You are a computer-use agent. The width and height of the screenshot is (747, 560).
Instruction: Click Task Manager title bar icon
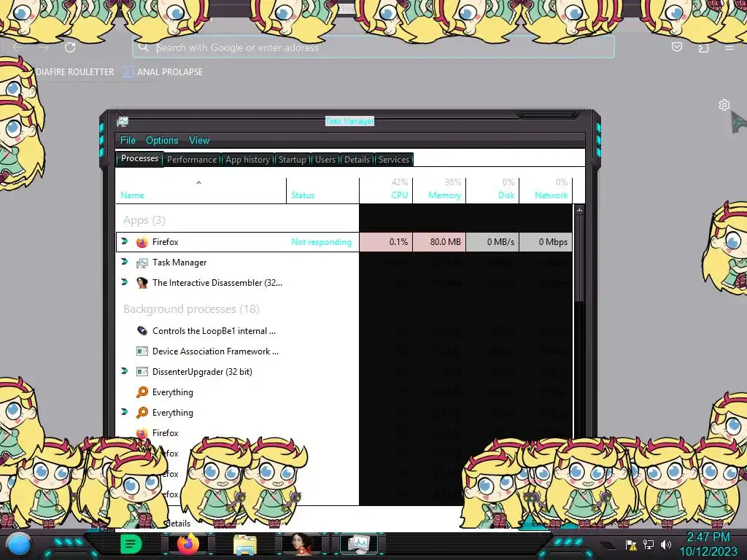[x=123, y=122]
